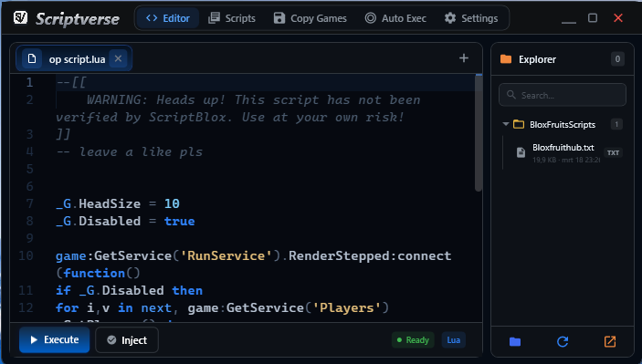
Task: Open externally with orange arrow icon
Action: coord(610,341)
